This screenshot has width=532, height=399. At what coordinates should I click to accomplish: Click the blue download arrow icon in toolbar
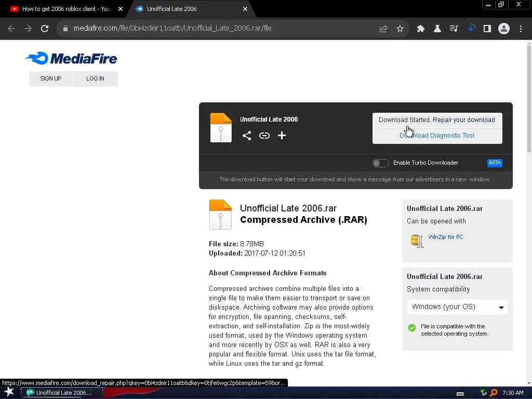point(471,28)
